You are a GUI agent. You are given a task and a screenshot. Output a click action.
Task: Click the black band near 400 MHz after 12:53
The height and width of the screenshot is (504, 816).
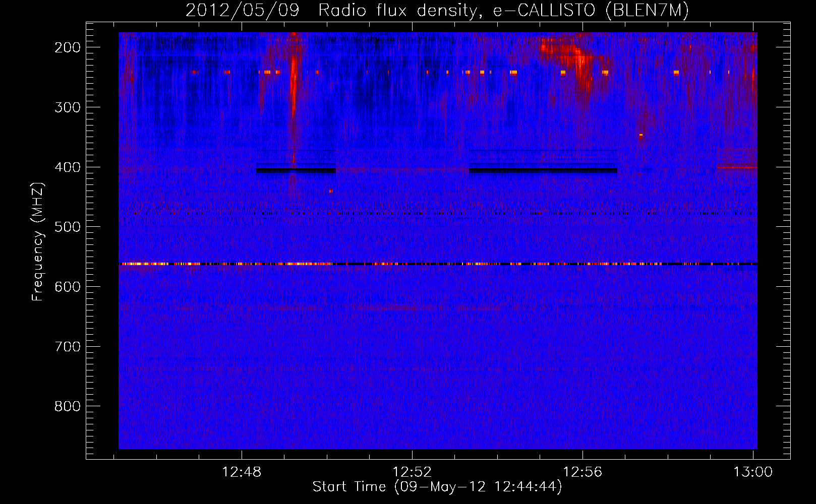[543, 170]
